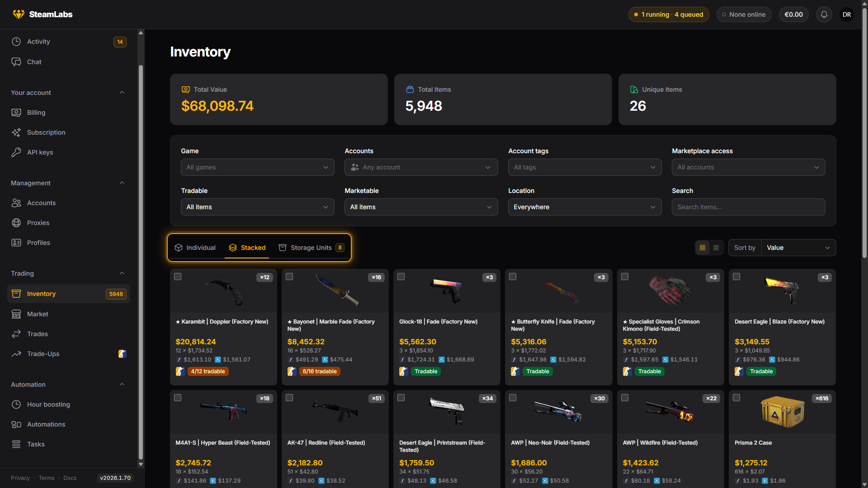Open the Game filter dropdown
The image size is (868, 488).
tap(258, 167)
